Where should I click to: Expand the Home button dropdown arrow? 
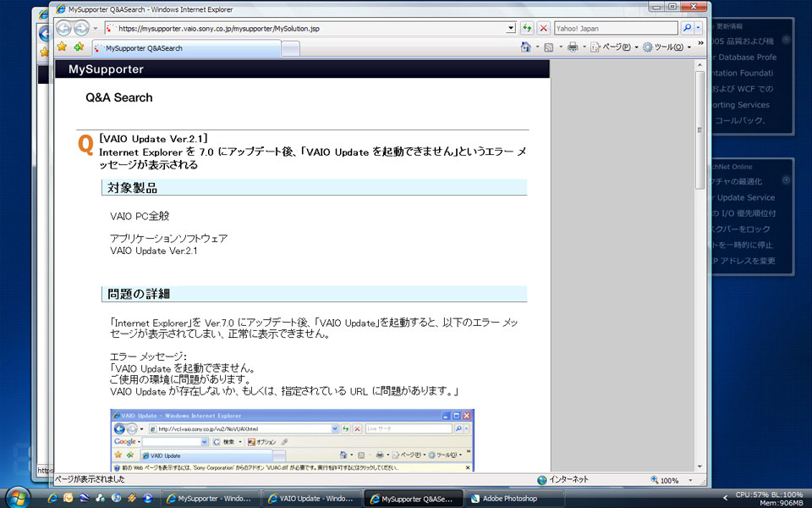point(537,47)
